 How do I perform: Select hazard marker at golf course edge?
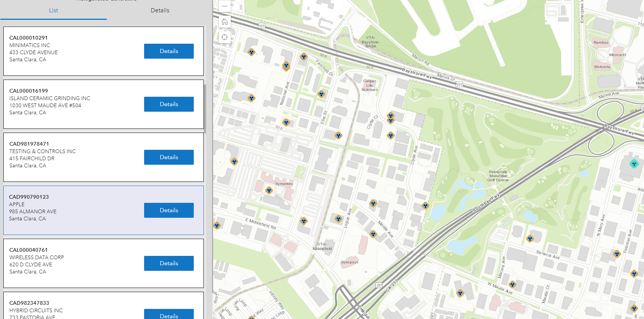(x=425, y=205)
